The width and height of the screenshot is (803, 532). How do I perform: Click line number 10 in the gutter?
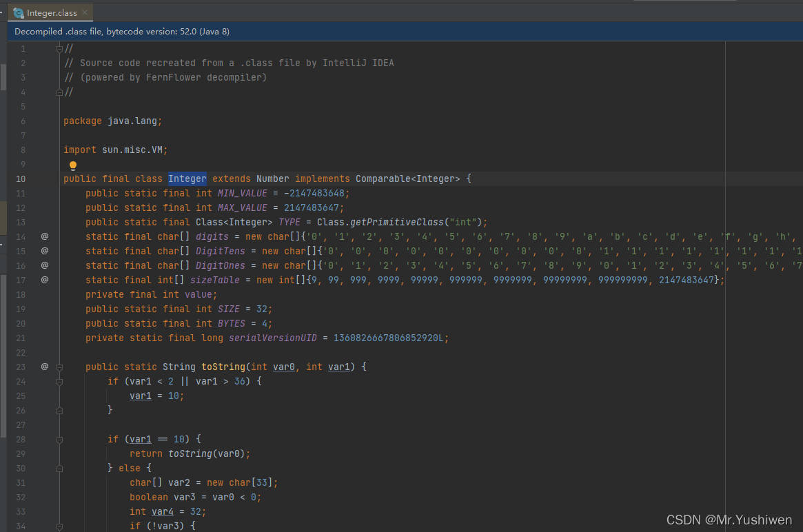pos(21,178)
